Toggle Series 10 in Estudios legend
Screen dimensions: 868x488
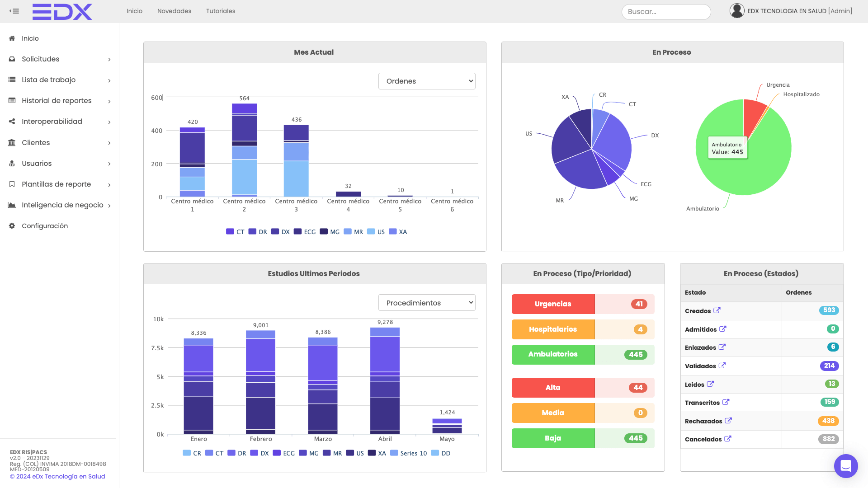point(408,453)
